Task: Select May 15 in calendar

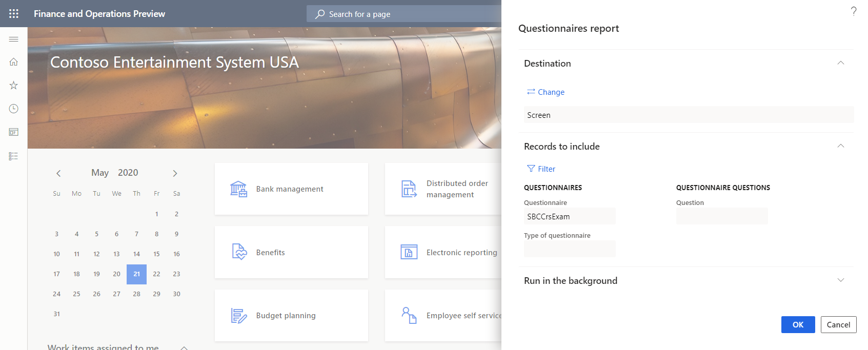Action: 156,254
